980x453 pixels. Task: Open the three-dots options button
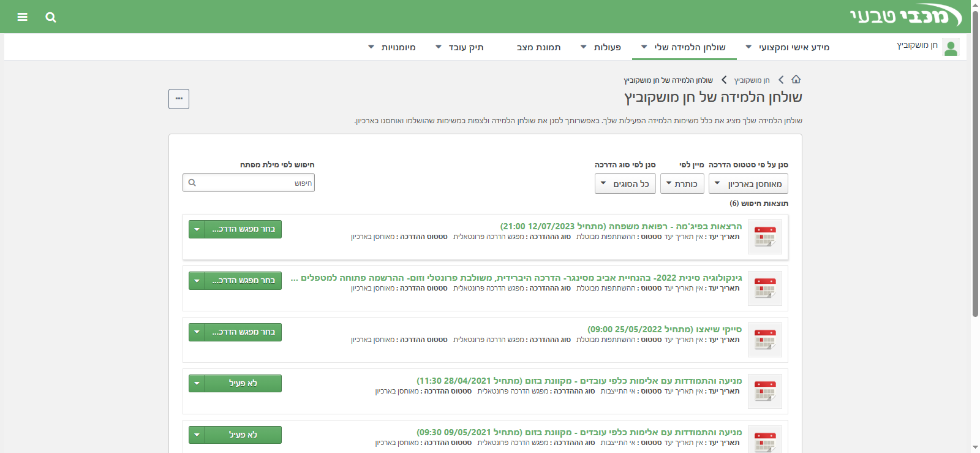pyautogui.click(x=179, y=99)
